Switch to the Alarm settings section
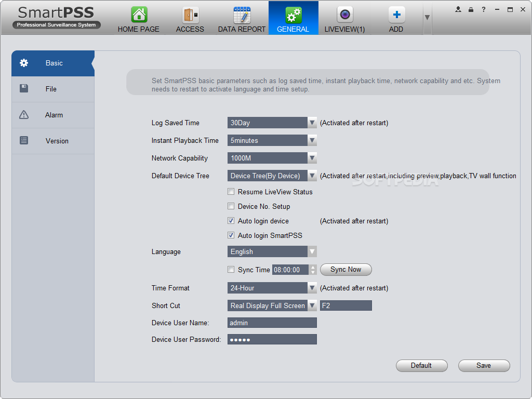This screenshot has width=532, height=399. tap(53, 115)
